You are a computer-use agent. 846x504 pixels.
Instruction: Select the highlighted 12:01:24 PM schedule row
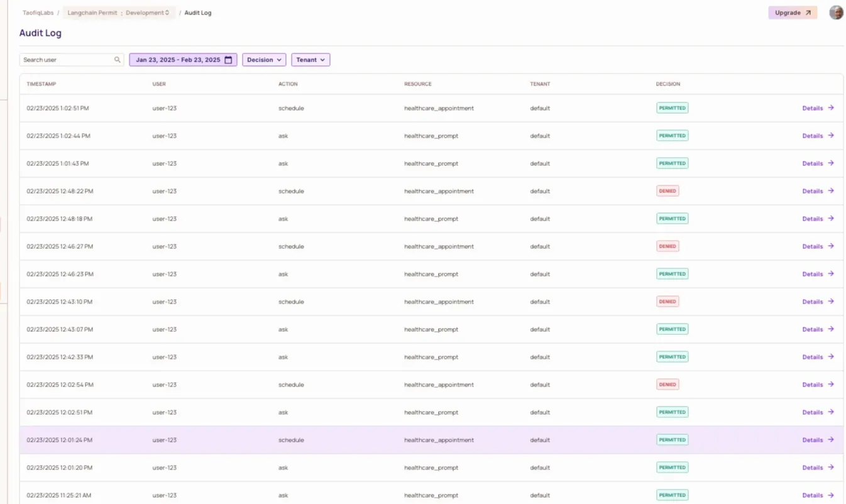tap(377, 440)
